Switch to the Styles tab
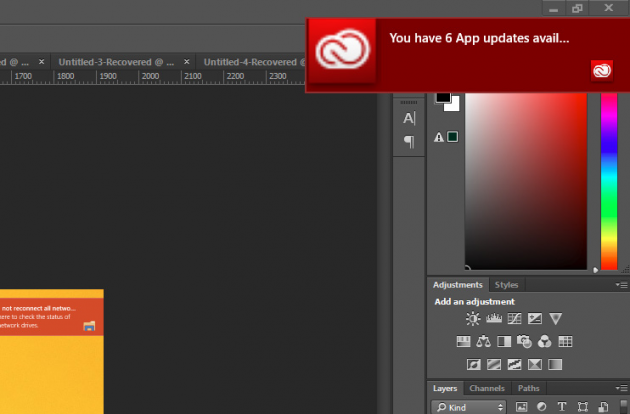The width and height of the screenshot is (630, 414). pos(507,285)
